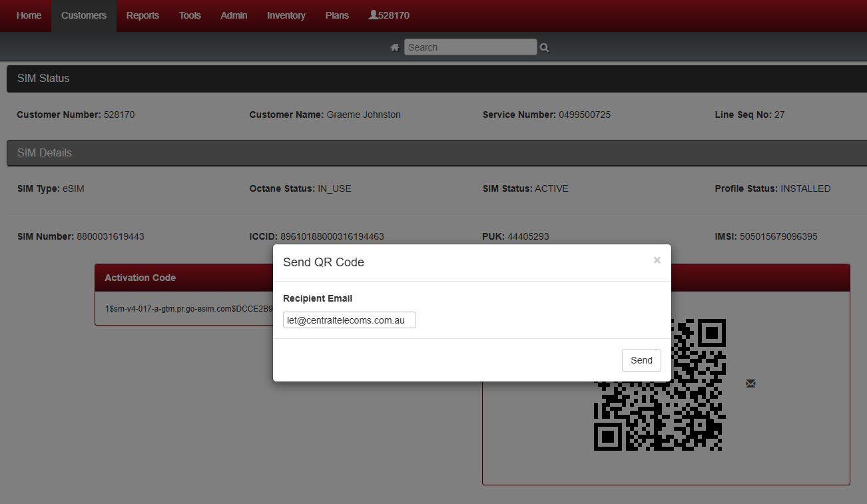Click the magnifier search icon
This screenshot has width=867, height=504.
[545, 48]
